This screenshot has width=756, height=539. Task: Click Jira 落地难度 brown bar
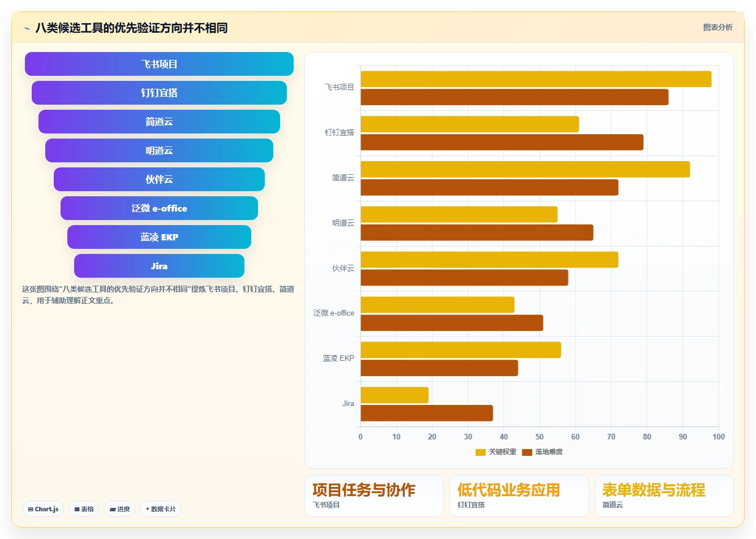pos(427,413)
